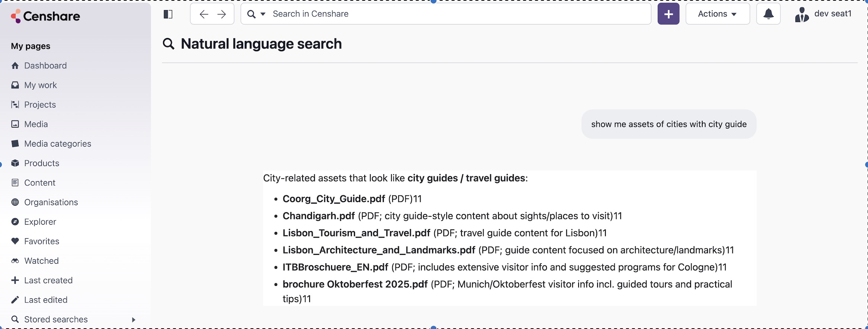Expand the Stored searches submenu arrow

point(133,320)
